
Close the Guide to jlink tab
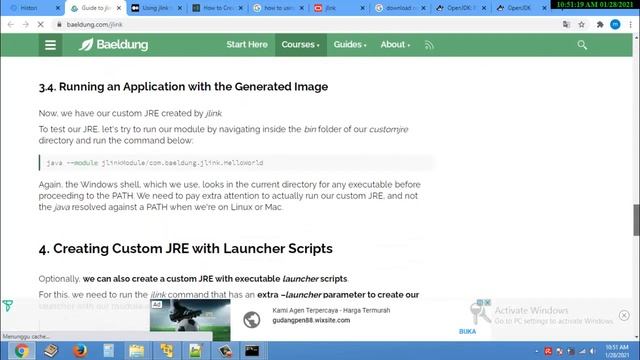[119, 8]
